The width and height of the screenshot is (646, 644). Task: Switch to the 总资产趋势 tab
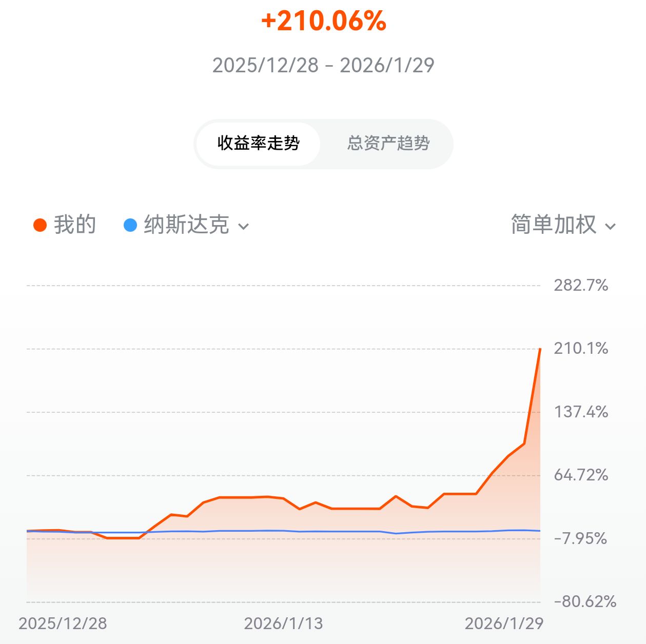(388, 143)
